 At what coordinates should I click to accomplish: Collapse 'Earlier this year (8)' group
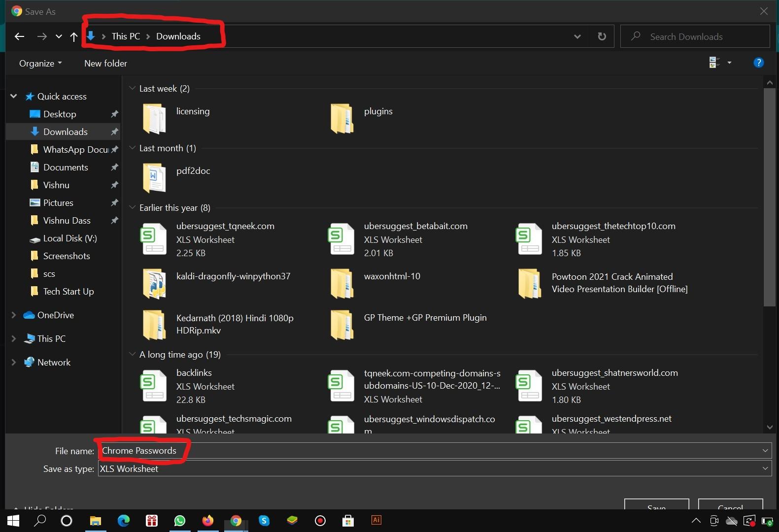[x=132, y=207]
